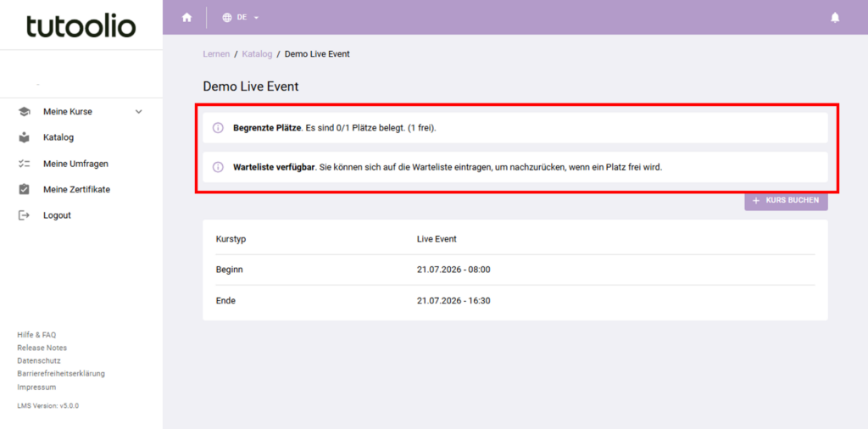Click the Live Event value
Image resolution: width=868 pixels, height=429 pixels.
pos(437,239)
